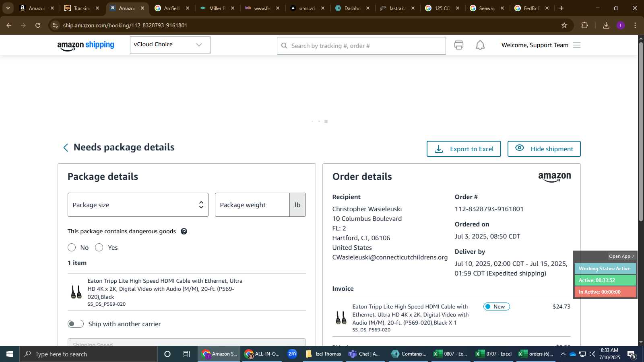Go back using Needs package details arrow
This screenshot has width=644, height=362.
pyautogui.click(x=66, y=148)
